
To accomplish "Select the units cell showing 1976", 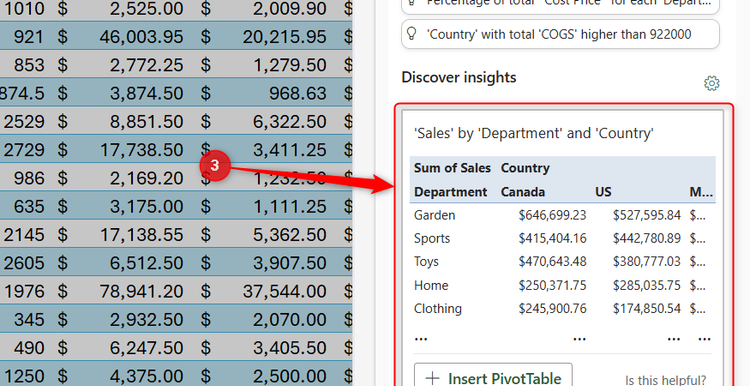I will pyautogui.click(x=25, y=291).
